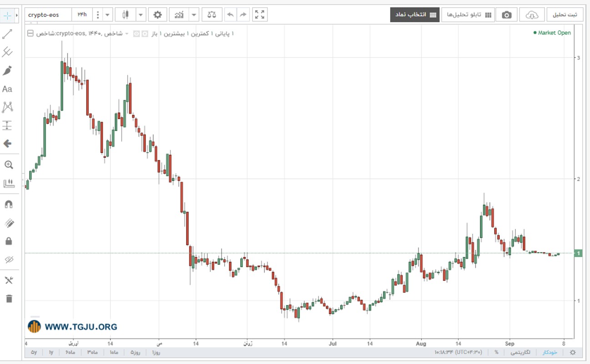Open chart properties gear in top toolbar

[x=157, y=15]
